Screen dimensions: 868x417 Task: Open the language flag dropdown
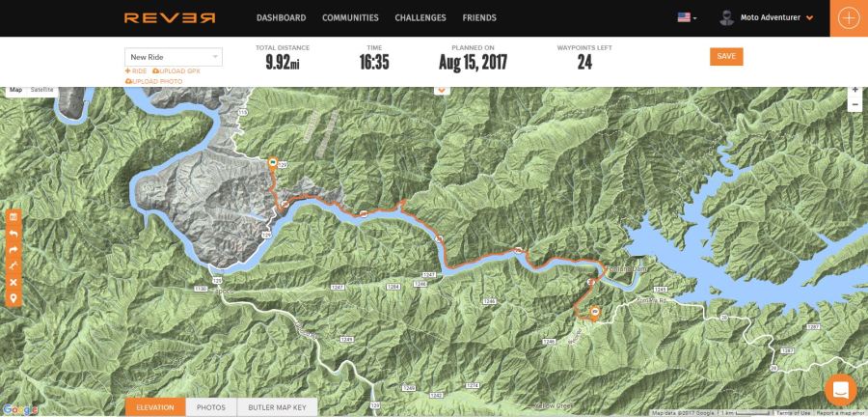[687, 17]
